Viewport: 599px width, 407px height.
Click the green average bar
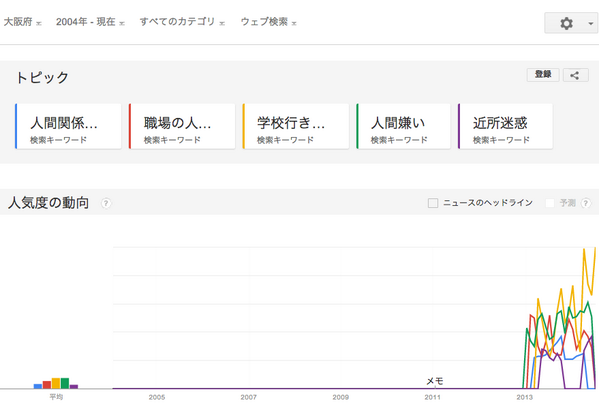click(x=65, y=383)
